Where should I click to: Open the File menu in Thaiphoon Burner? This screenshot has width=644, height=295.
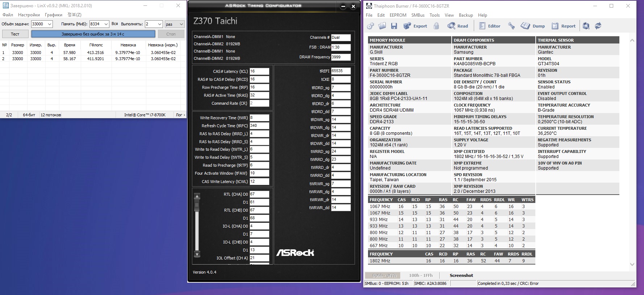point(369,15)
